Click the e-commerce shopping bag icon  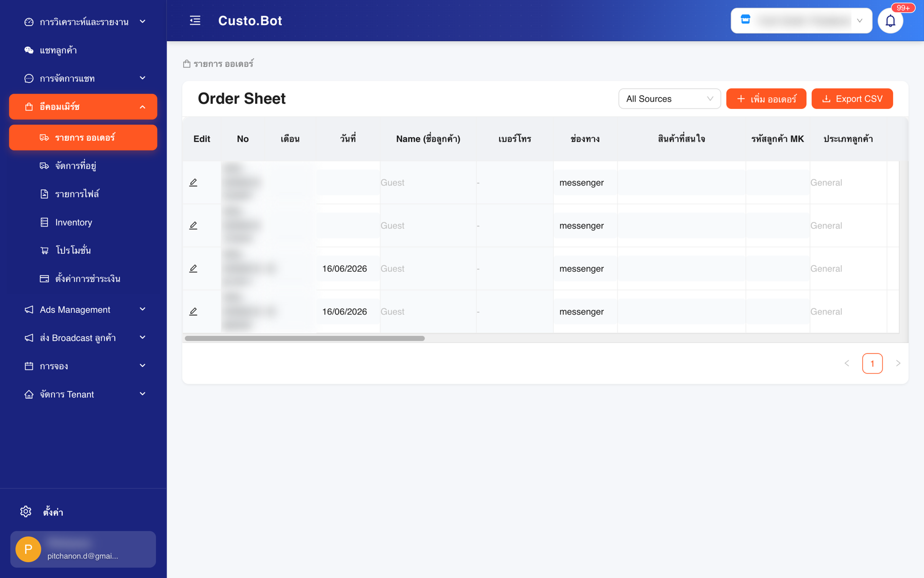29,107
